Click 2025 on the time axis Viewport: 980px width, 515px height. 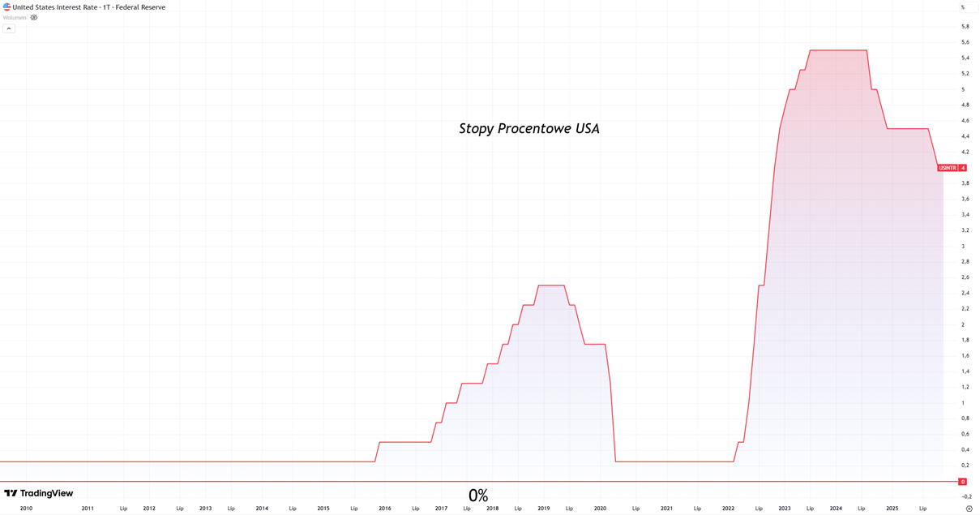click(x=892, y=509)
